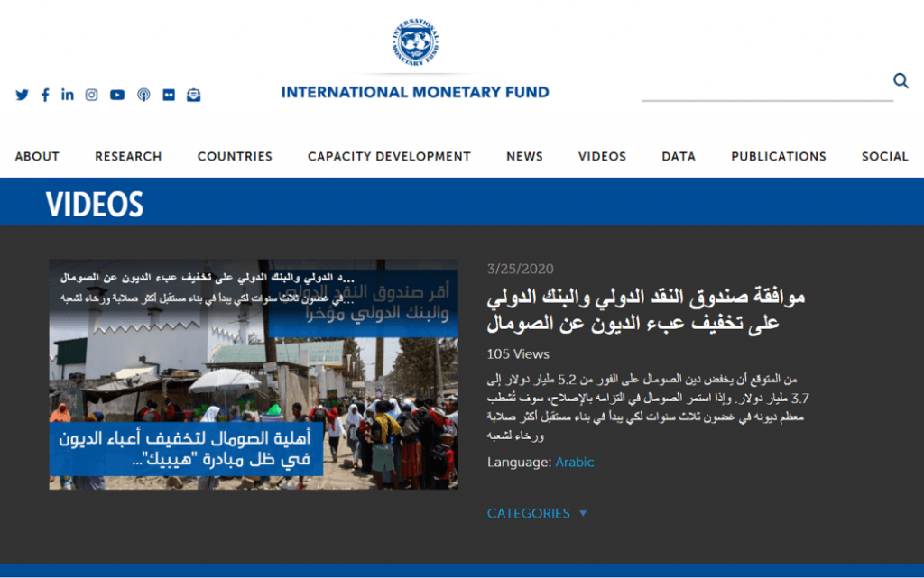Viewport: 924px width, 578px height.
Task: Select RESEARCH in navigation bar
Action: (x=128, y=156)
